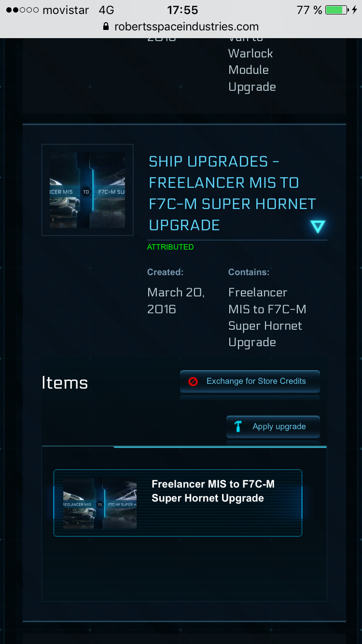Tap the robertsspaceindustries.com address field
Viewport: 362px width, 644px height.
(186, 27)
